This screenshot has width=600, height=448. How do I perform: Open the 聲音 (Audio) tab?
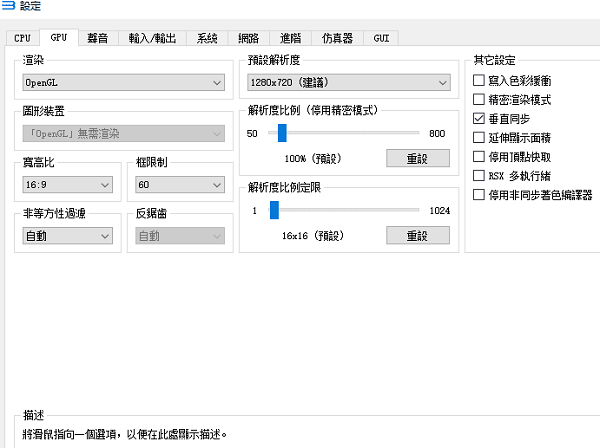click(x=98, y=38)
